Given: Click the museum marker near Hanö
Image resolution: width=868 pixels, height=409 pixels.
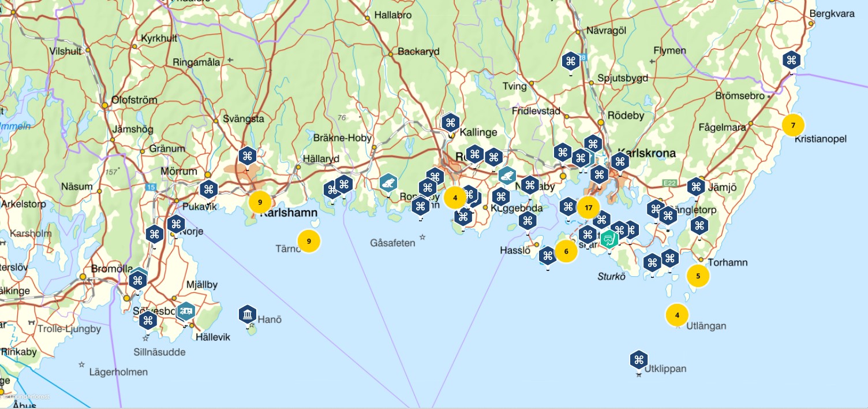Looking at the screenshot, I should [x=248, y=314].
